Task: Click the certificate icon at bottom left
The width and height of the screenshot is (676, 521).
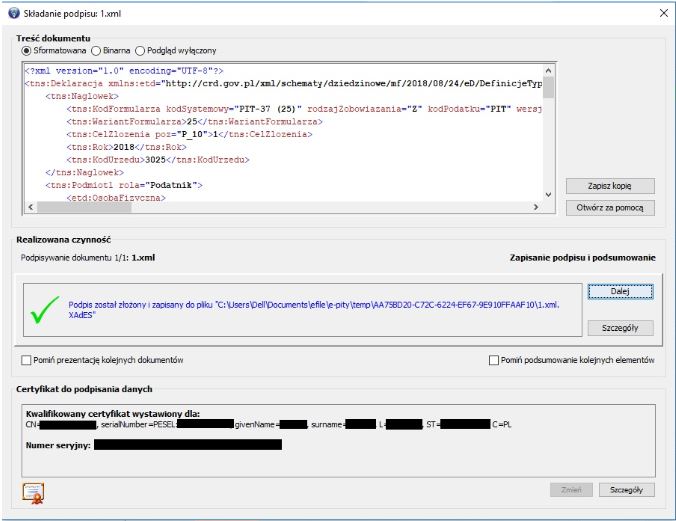Action: tap(32, 490)
